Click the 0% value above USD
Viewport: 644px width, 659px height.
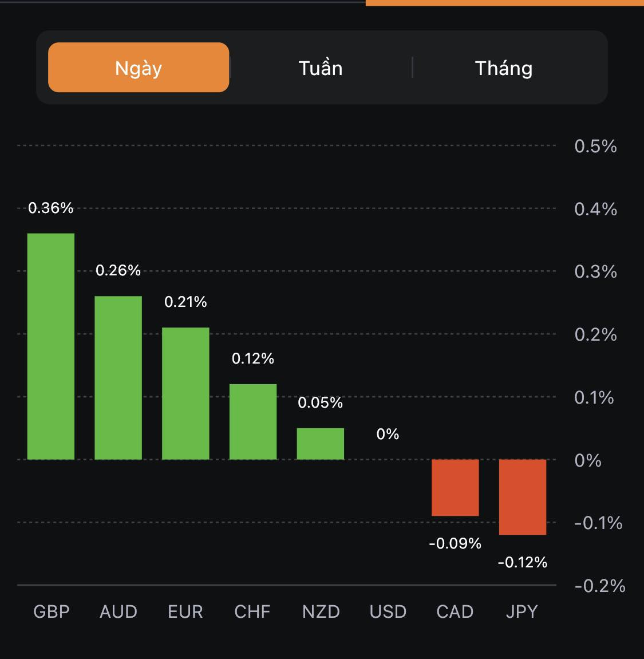point(388,434)
